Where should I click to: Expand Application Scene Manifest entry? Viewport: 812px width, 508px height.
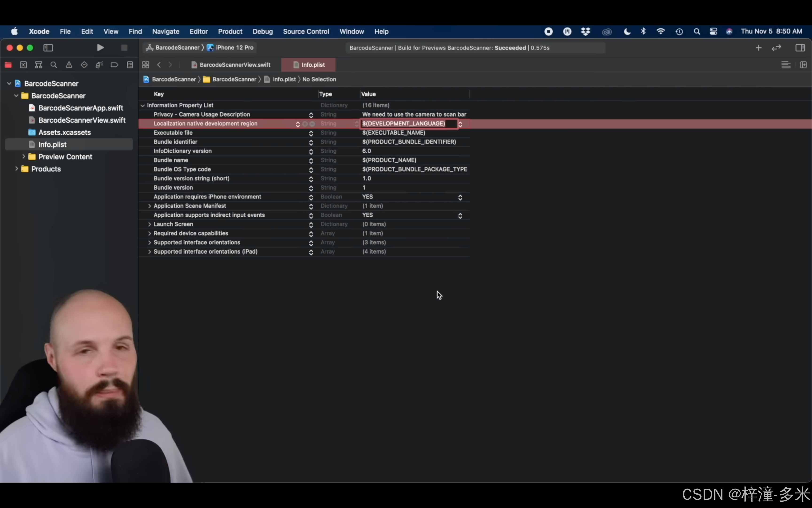pyautogui.click(x=149, y=206)
